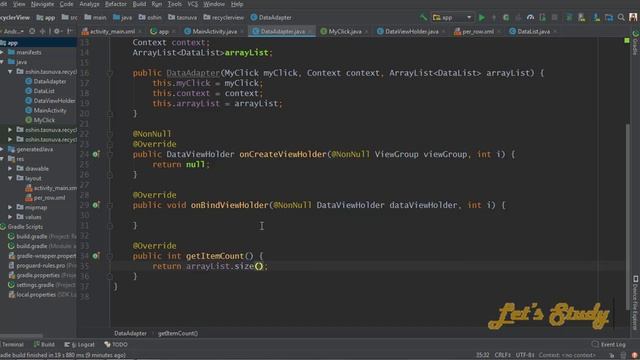The width and height of the screenshot is (640, 360).
Task: Click CRLF line separator in status bar
Action: pos(503,355)
